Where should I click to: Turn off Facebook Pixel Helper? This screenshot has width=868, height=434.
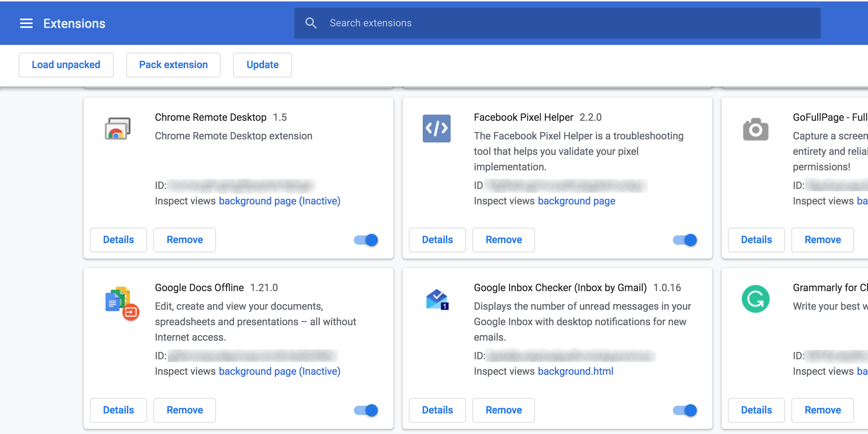(x=684, y=240)
